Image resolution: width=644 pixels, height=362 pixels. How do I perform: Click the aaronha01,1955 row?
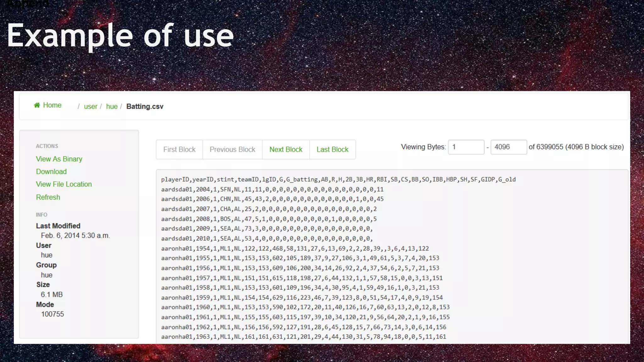click(x=300, y=258)
